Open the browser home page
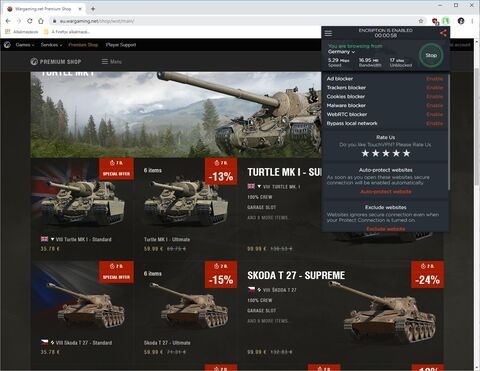This screenshot has width=480, height=371. [x=41, y=21]
